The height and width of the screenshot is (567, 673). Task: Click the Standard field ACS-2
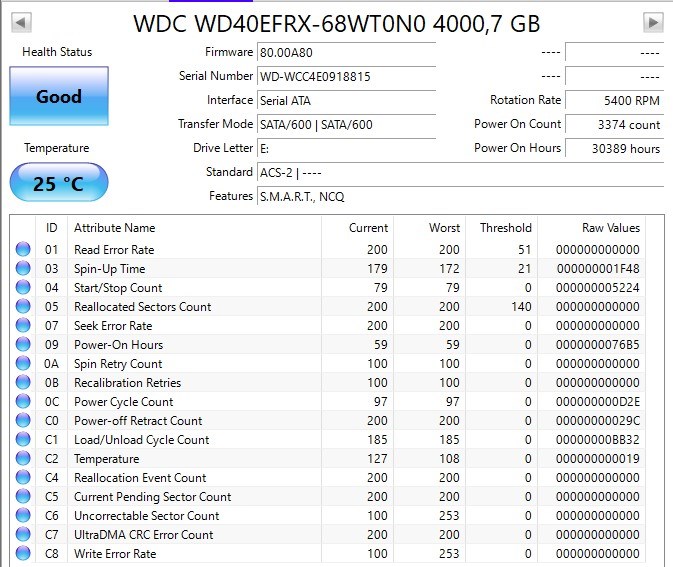click(460, 173)
